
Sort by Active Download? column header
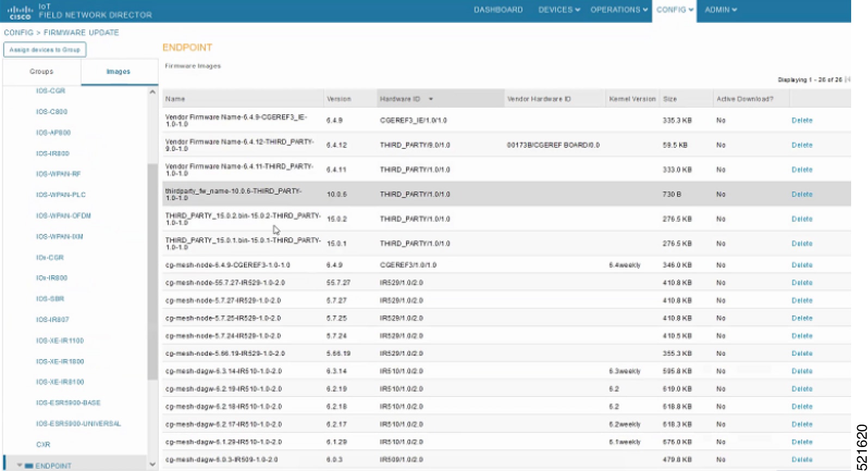751,98
